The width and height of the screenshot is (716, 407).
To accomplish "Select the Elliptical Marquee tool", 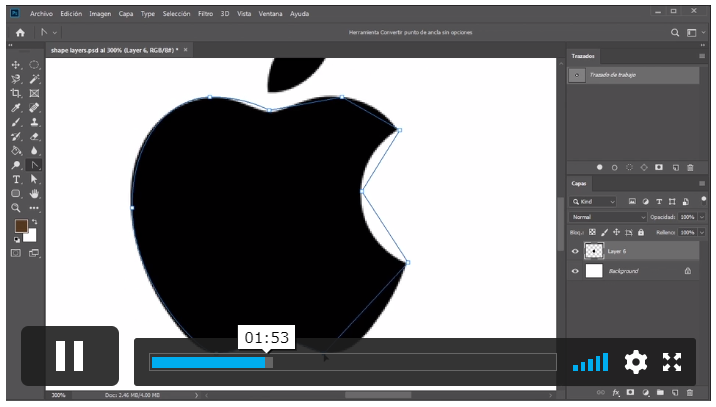I will pos(34,65).
